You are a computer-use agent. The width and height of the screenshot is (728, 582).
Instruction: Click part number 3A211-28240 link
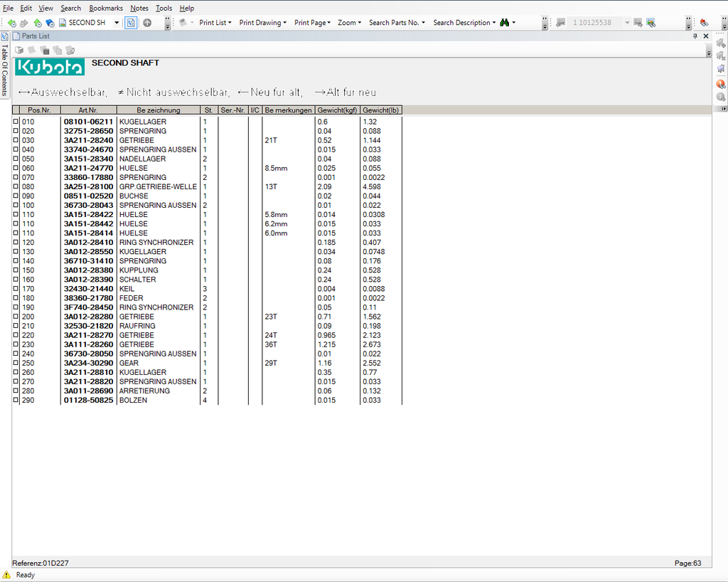pos(88,140)
